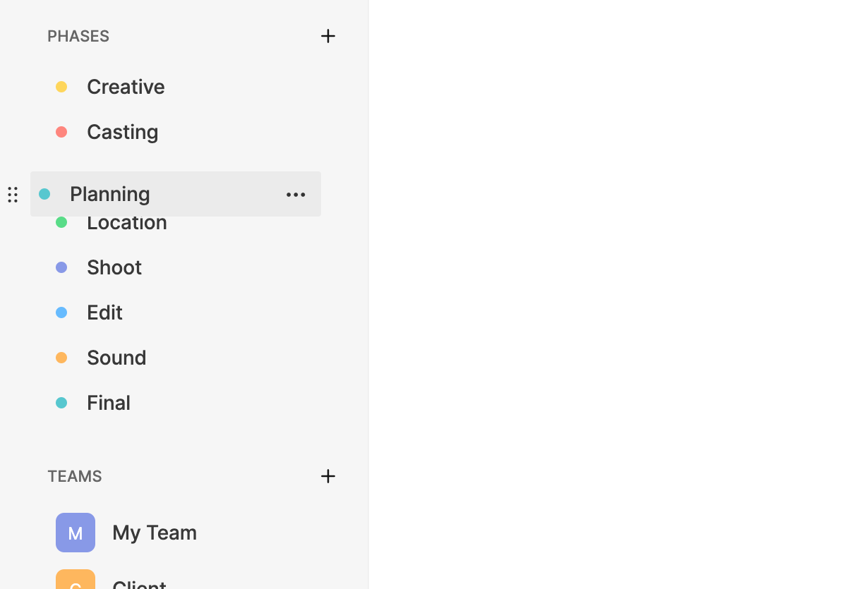This screenshot has height=589, width=868.
Task: Select the Casting phase
Action: tap(123, 132)
